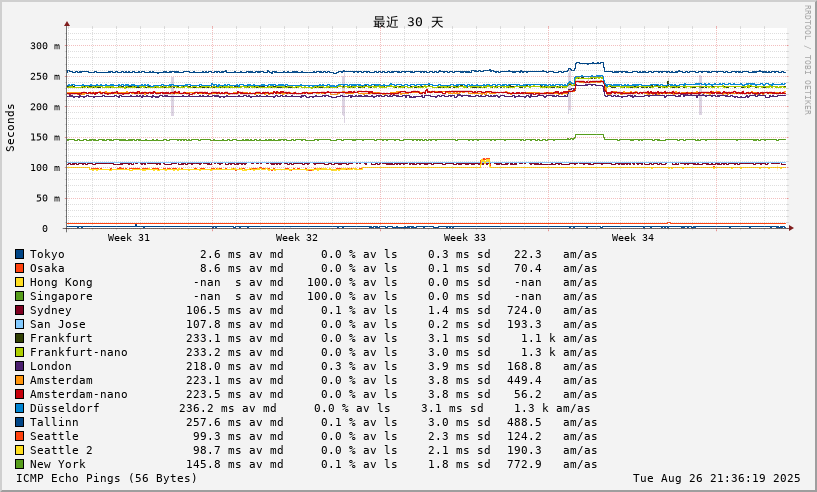The height and width of the screenshot is (492, 817).
Task: Select the Amsterdam legend label
Action: click(x=61, y=380)
